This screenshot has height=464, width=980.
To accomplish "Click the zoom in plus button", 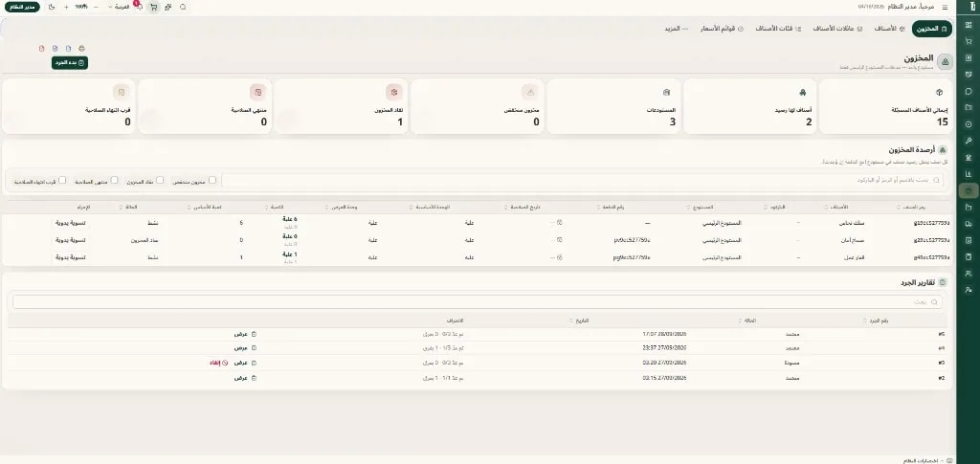I will click(66, 7).
